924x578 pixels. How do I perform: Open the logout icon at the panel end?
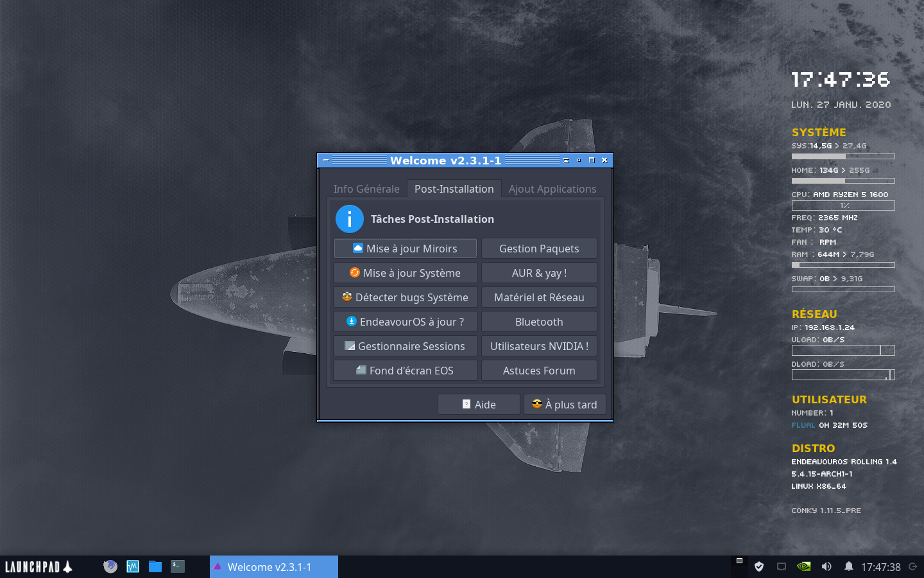pyautogui.click(x=913, y=566)
